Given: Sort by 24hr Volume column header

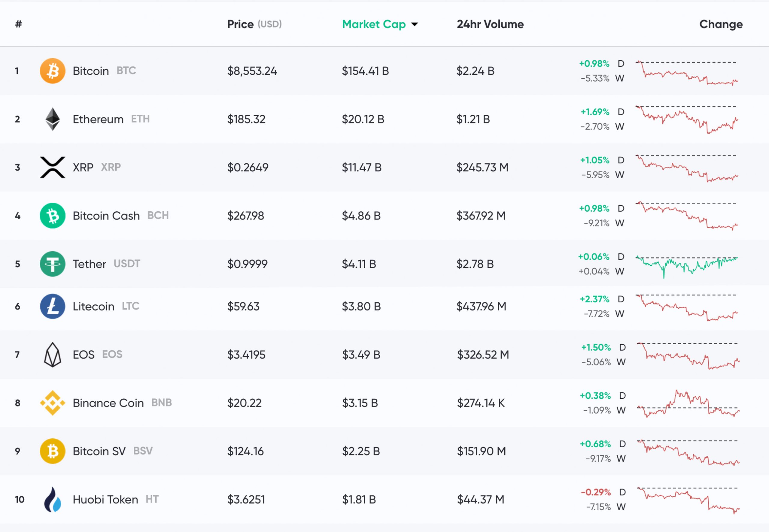Looking at the screenshot, I should 490,24.
